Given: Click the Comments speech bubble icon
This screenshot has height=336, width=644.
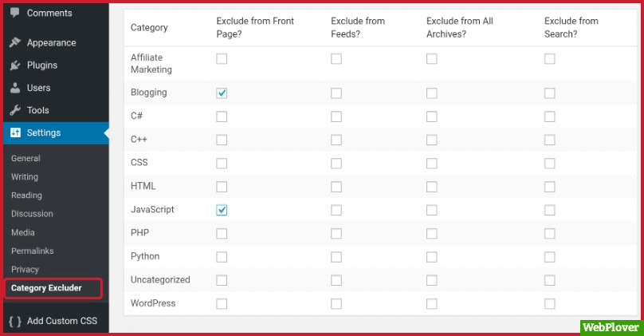Looking at the screenshot, I should pyautogui.click(x=15, y=14).
